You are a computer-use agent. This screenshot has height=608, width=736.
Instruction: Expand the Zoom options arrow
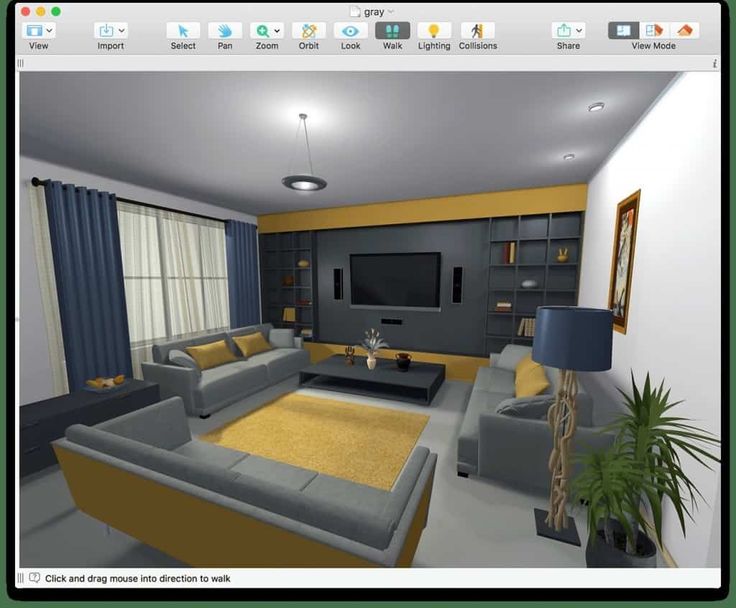click(278, 31)
